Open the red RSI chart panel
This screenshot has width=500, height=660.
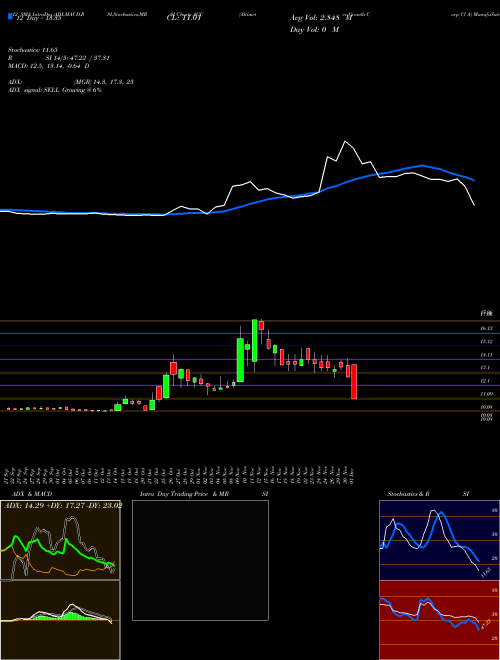(439, 620)
